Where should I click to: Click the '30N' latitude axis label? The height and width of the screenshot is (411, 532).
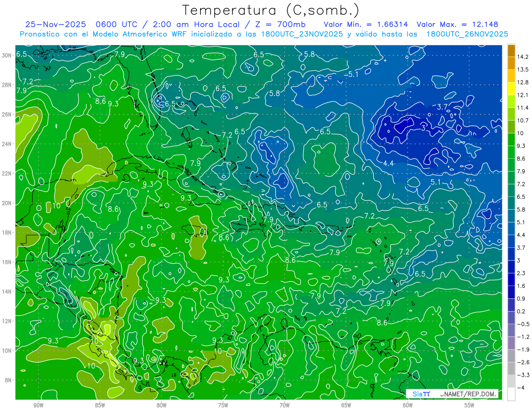click(x=8, y=55)
